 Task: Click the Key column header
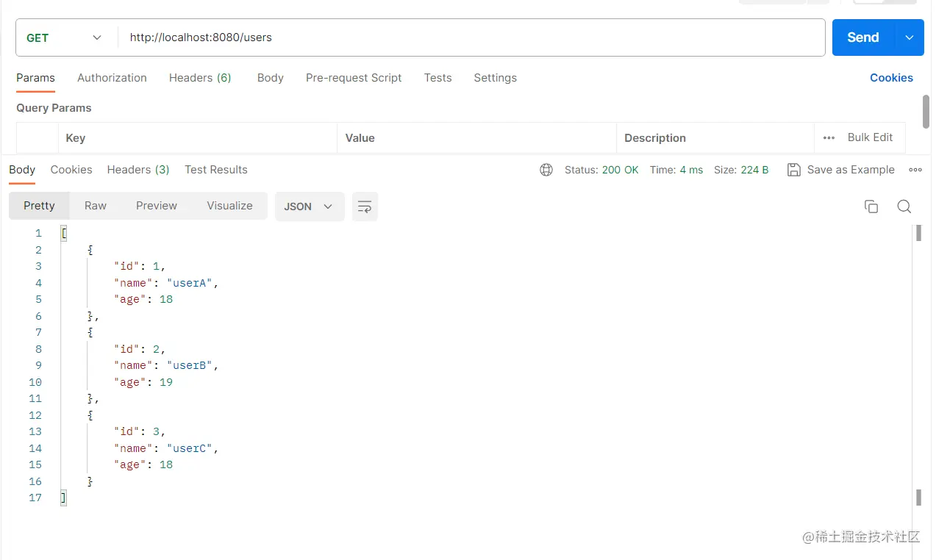pos(197,138)
